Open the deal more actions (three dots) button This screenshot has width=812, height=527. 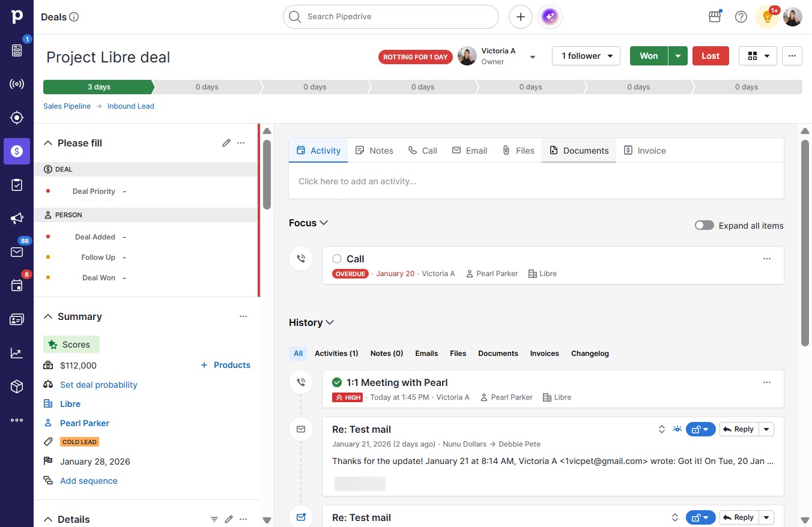792,56
